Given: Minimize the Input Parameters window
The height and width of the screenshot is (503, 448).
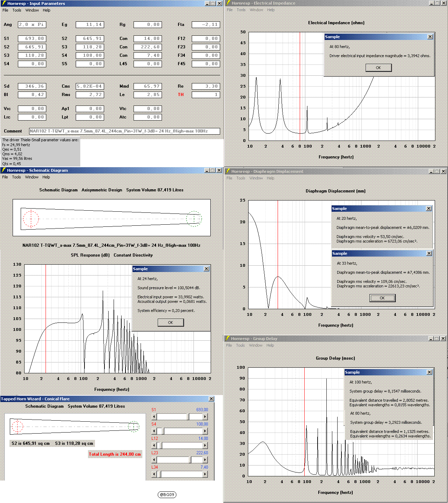Looking at the screenshot, I should click(x=207, y=4).
